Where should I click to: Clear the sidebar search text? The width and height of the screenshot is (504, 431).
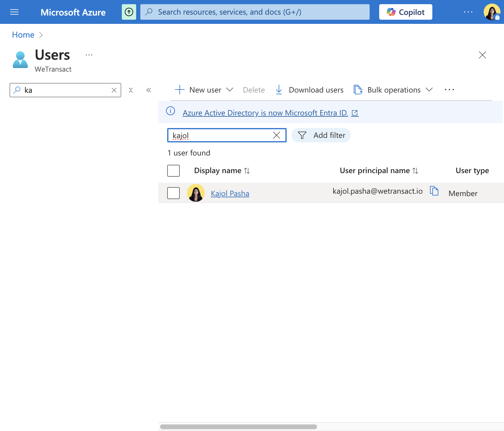[x=114, y=90]
